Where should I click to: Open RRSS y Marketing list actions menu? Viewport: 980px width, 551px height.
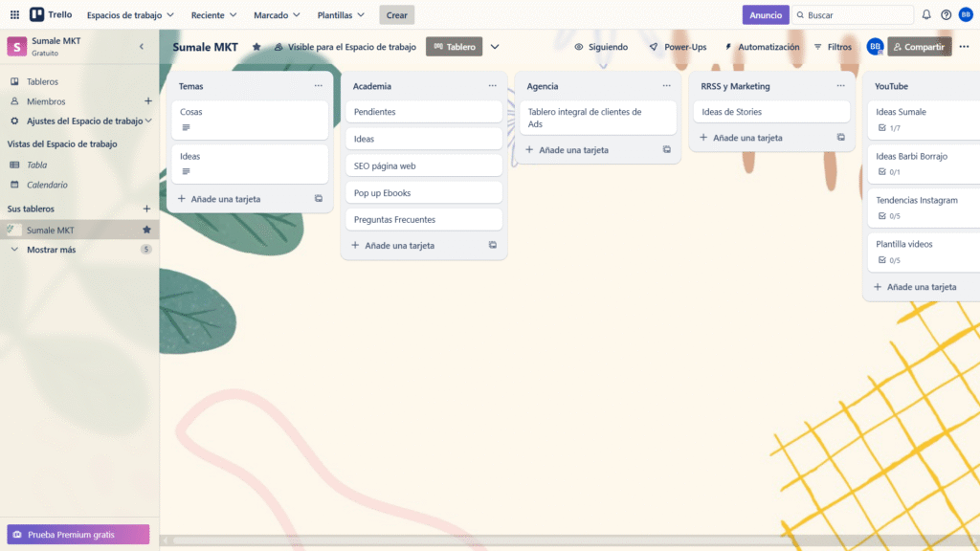pos(840,85)
